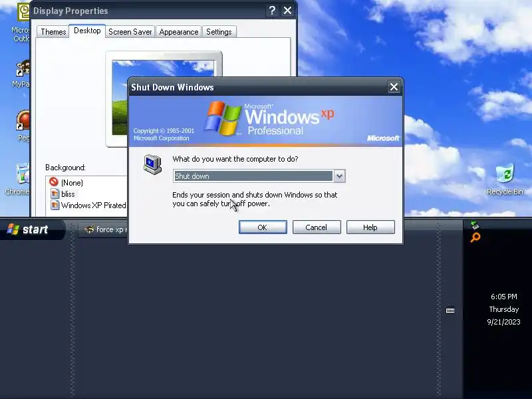Close the Shut Down Windows dialog
The width and height of the screenshot is (532, 399).
(394, 87)
